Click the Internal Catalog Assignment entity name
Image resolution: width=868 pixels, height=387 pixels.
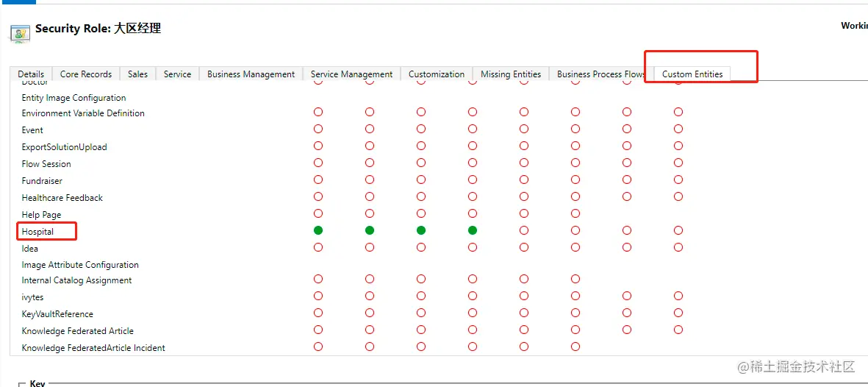click(77, 280)
